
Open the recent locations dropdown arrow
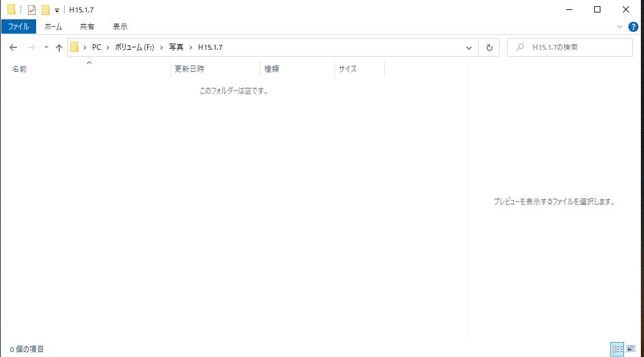(47, 47)
